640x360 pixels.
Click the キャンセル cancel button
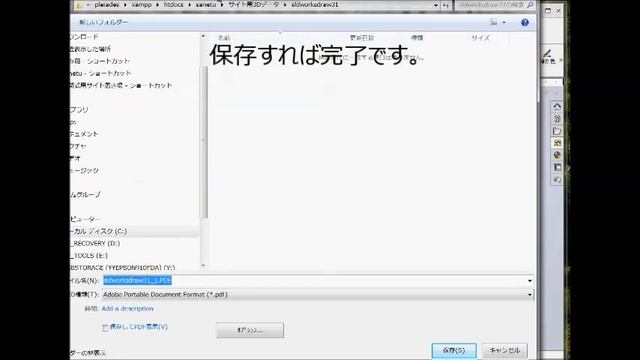[504, 351]
